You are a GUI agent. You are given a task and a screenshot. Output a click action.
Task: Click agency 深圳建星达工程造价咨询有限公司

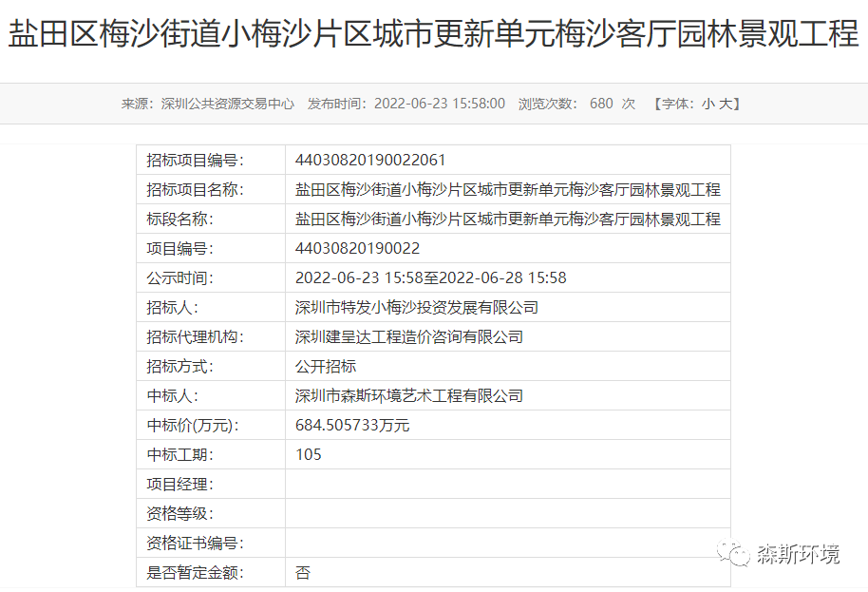point(408,336)
